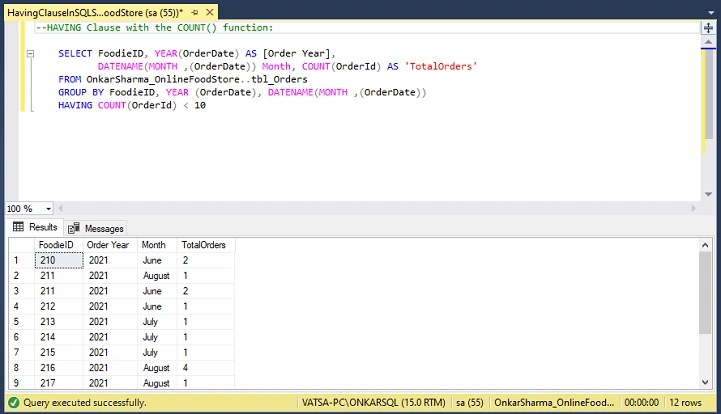
Task: Select the FoodieID column header
Action: [x=58, y=245]
